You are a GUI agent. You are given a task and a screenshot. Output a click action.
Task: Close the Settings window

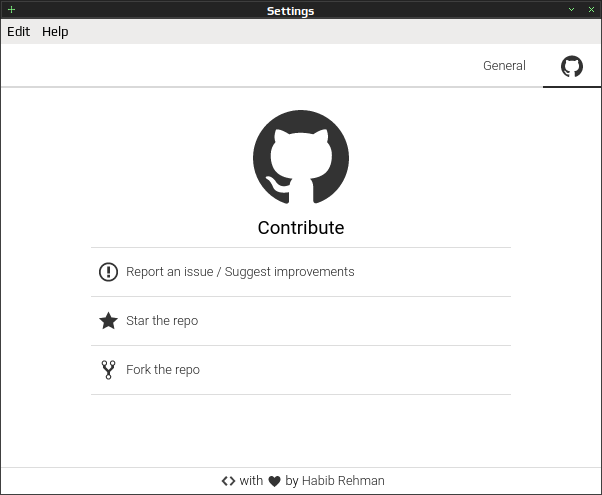click(591, 10)
